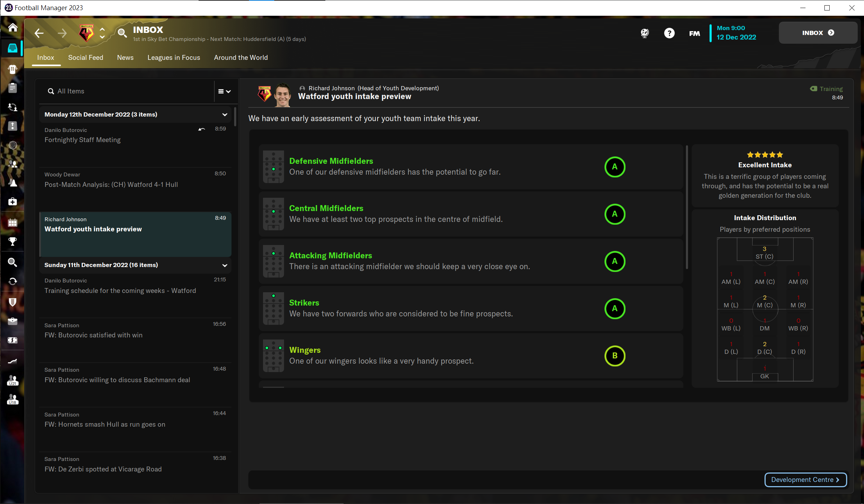
Task: Toggle club switcher up-down arrows
Action: click(x=102, y=33)
